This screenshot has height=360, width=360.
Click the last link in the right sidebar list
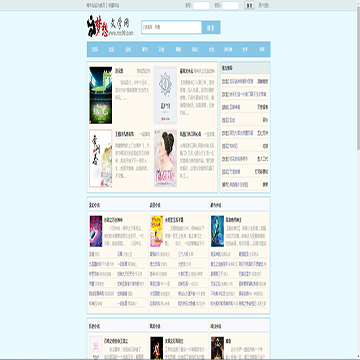point(245,184)
